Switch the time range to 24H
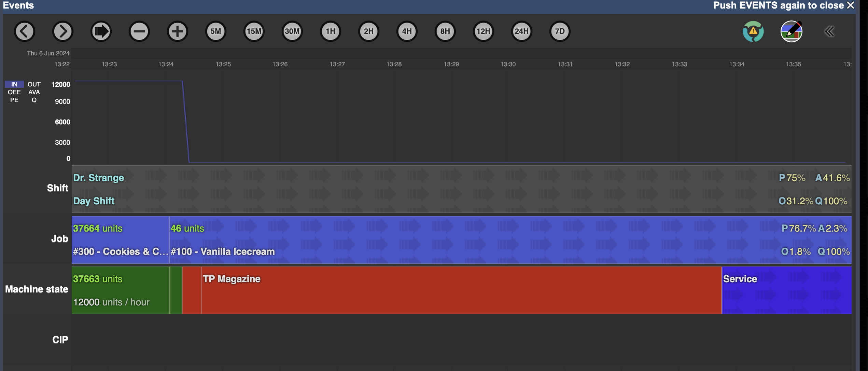 coord(522,31)
